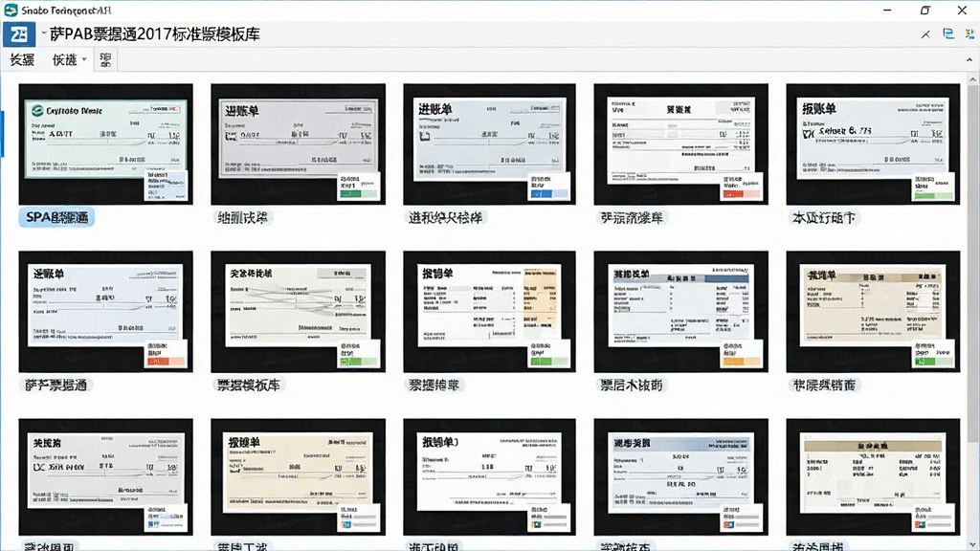Select the white form thumbnail with the red badge in the top row
Viewport: 980px width, 551px height.
(680, 144)
